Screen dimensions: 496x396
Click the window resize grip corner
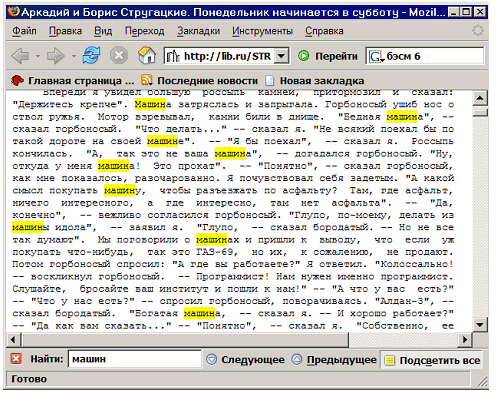[x=482, y=381]
